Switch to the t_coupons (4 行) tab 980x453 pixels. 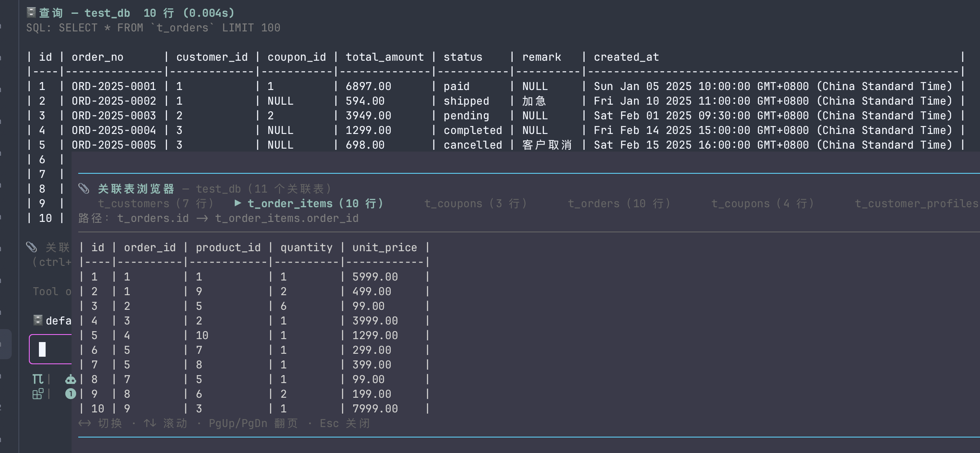tap(763, 203)
